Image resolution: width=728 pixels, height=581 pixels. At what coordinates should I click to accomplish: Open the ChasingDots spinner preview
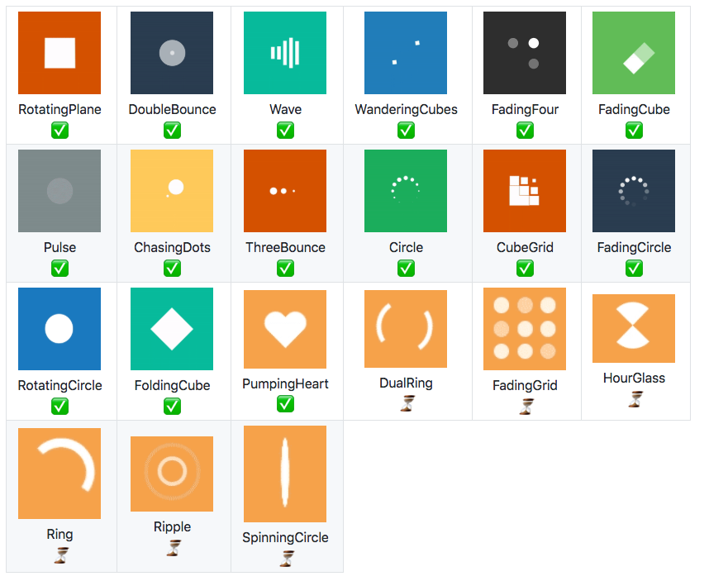coord(172,191)
